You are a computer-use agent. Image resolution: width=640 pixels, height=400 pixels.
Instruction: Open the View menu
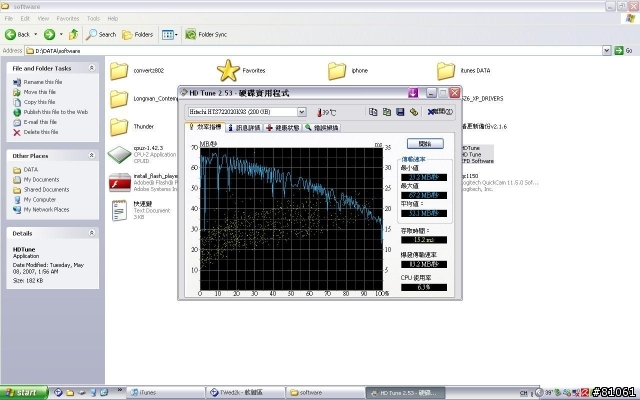(x=43, y=18)
